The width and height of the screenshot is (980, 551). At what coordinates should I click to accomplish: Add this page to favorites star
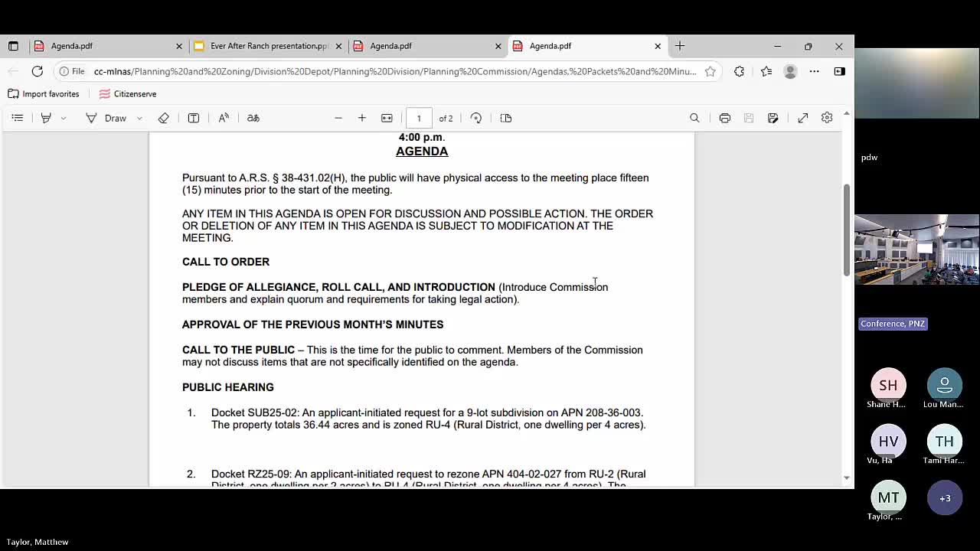[x=710, y=71]
